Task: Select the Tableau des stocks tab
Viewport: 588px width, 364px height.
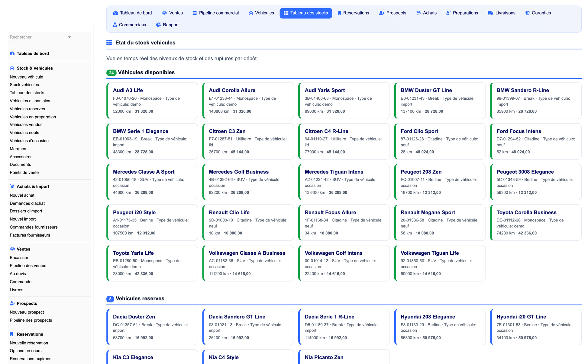Action: (x=306, y=13)
